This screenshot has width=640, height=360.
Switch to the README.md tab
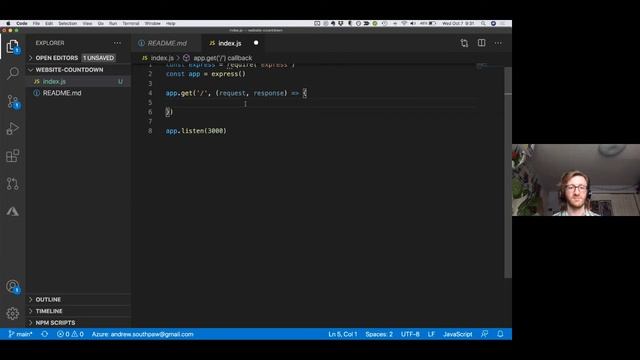pos(167,43)
